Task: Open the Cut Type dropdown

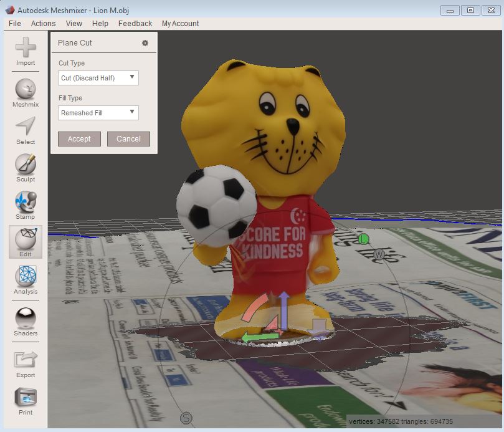Action: [98, 78]
